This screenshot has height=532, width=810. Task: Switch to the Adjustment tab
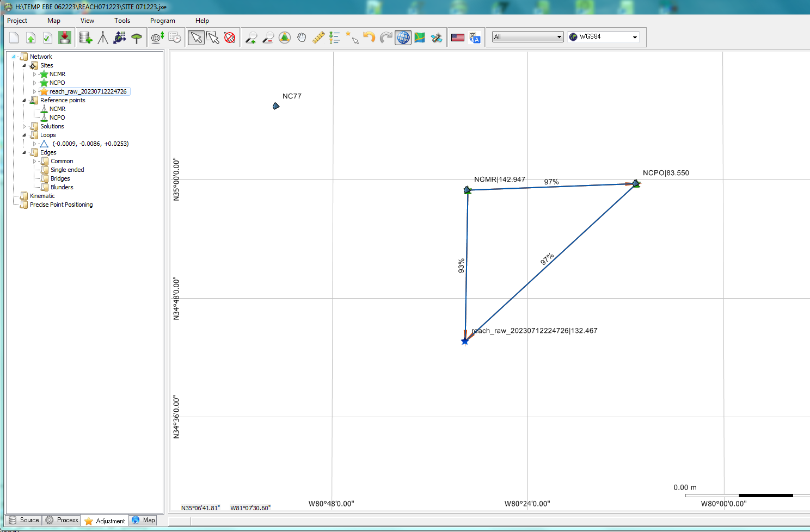coord(105,521)
